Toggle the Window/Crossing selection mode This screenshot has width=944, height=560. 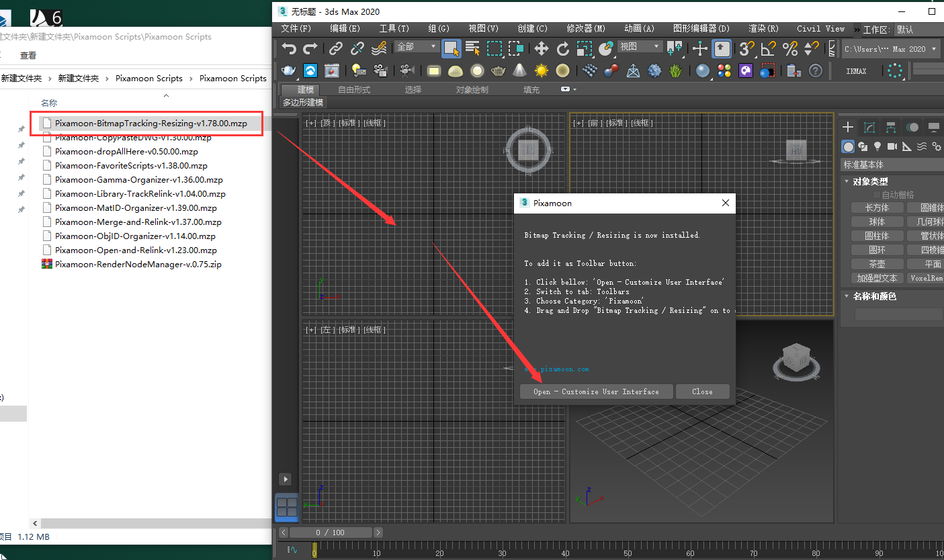516,48
